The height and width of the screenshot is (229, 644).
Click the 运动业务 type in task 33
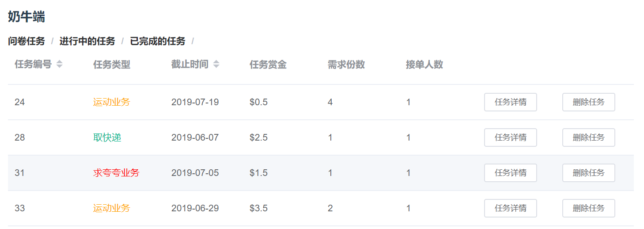[x=111, y=208]
